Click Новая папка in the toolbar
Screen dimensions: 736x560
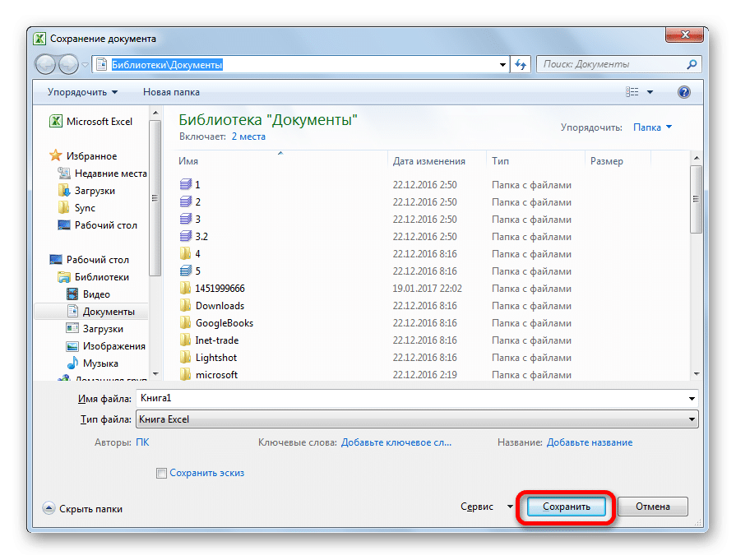[171, 92]
